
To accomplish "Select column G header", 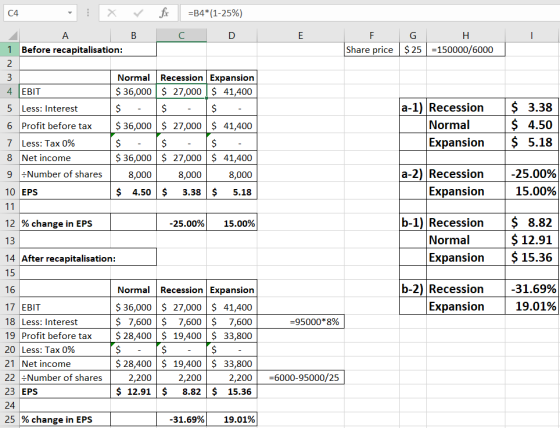I will pyautogui.click(x=413, y=36).
